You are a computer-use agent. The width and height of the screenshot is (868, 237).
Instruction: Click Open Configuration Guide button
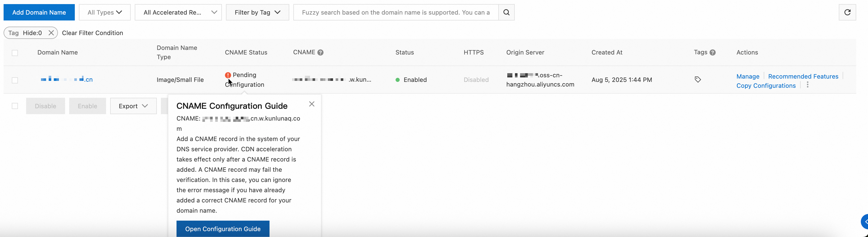(x=223, y=229)
